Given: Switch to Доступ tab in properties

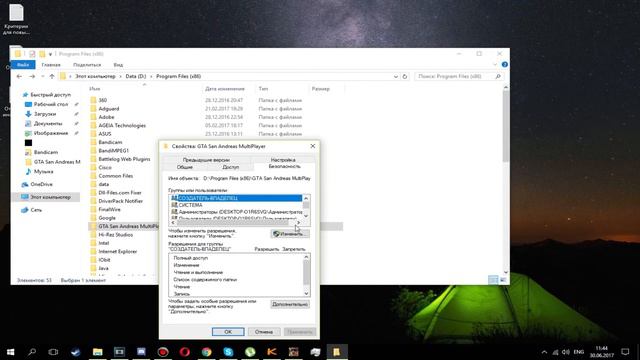Looking at the screenshot, I should 231,167.
